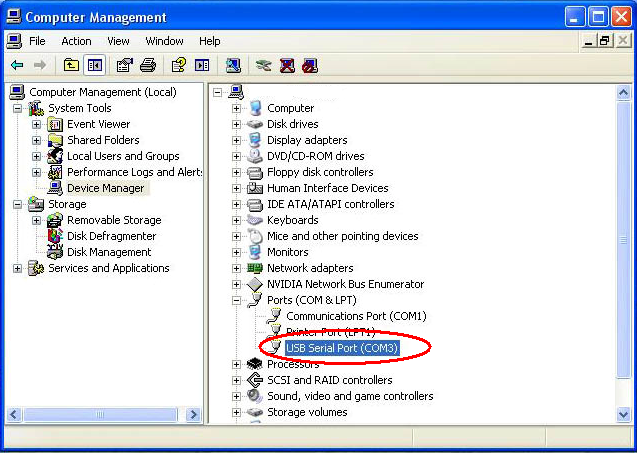Click Scan for hardware changes icon
The height and width of the screenshot is (453, 637).
pyautogui.click(x=233, y=65)
